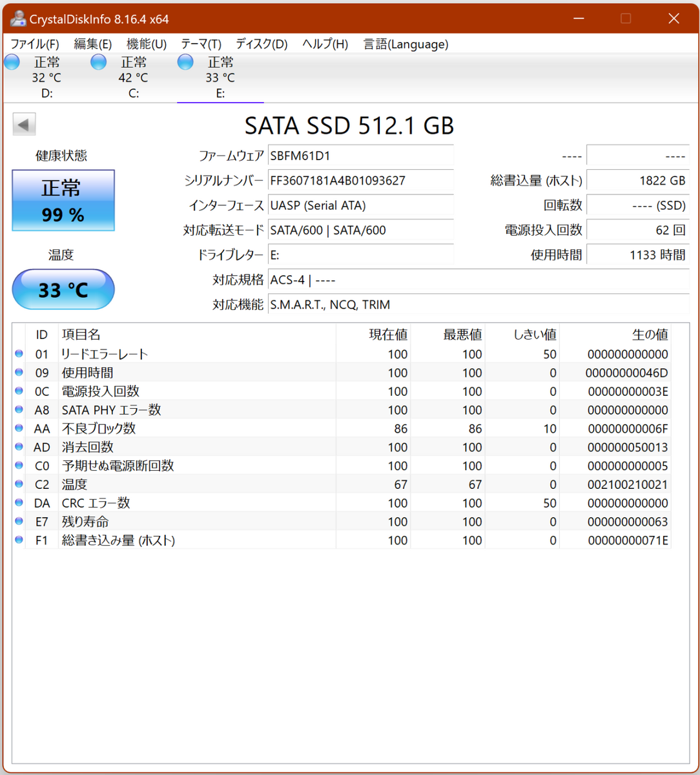The image size is (700, 775).
Task: Click status dot for ID DA row
Action: (19, 502)
